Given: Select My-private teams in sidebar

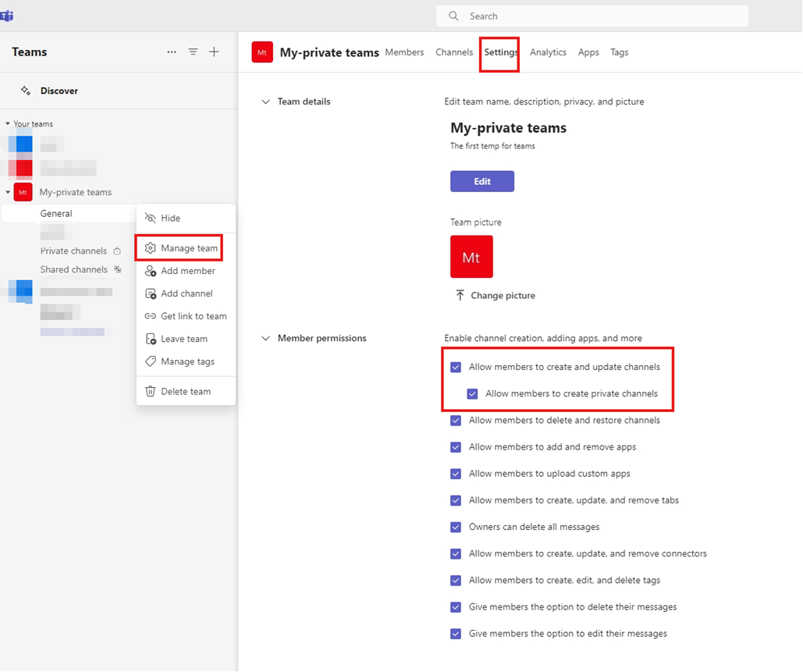Looking at the screenshot, I should 75,192.
